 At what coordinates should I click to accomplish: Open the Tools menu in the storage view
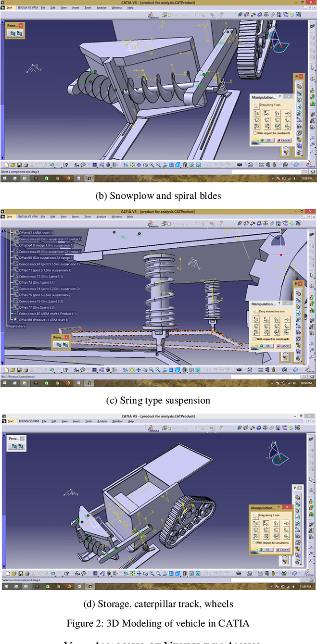[x=88, y=421]
